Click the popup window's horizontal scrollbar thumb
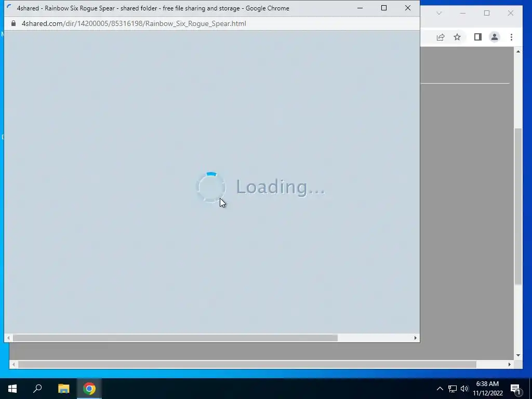The height and width of the screenshot is (399, 532). tap(175, 338)
